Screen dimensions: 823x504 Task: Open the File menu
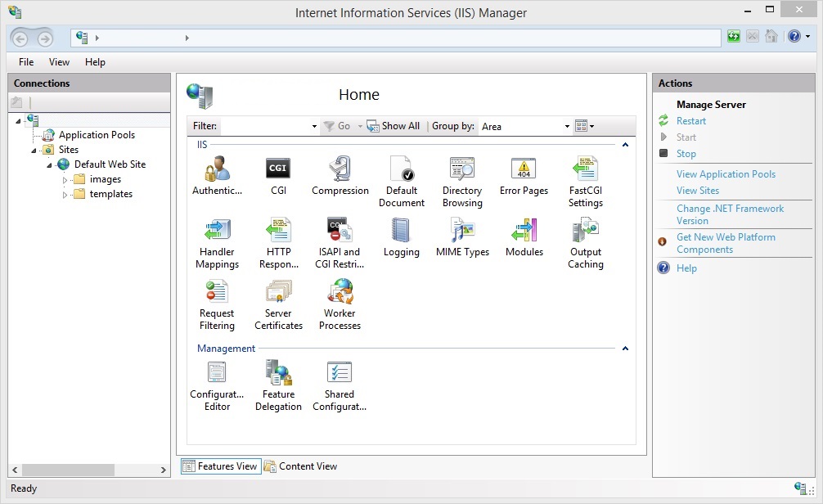click(26, 62)
